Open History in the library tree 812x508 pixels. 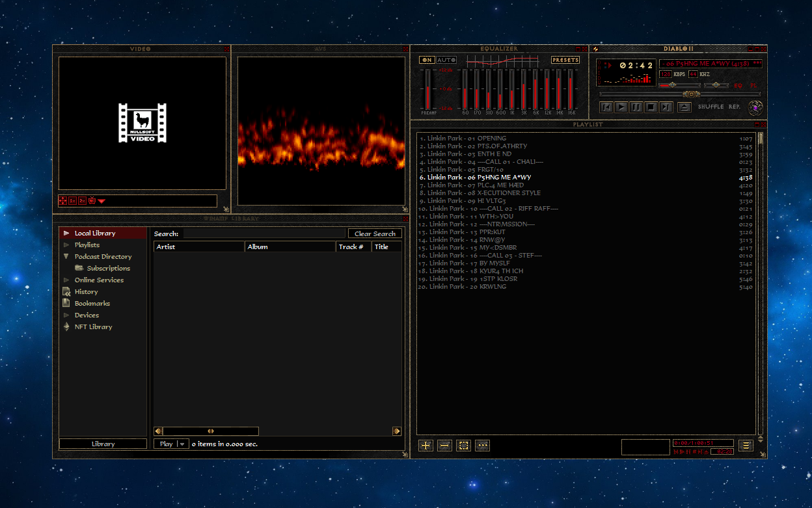tap(86, 291)
